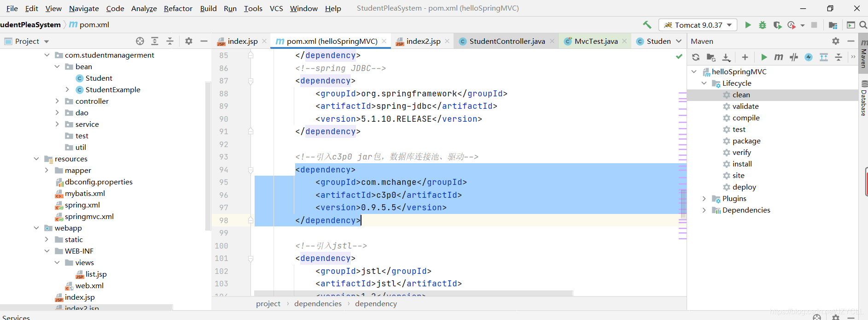The image size is (868, 320).
Task: Click the dependencies breadcrumb
Action: click(x=318, y=303)
